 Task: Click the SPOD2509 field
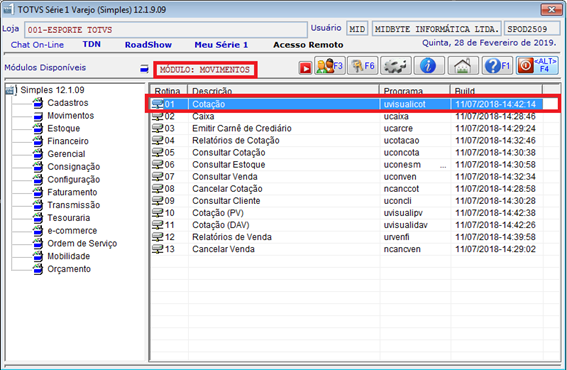(x=532, y=29)
